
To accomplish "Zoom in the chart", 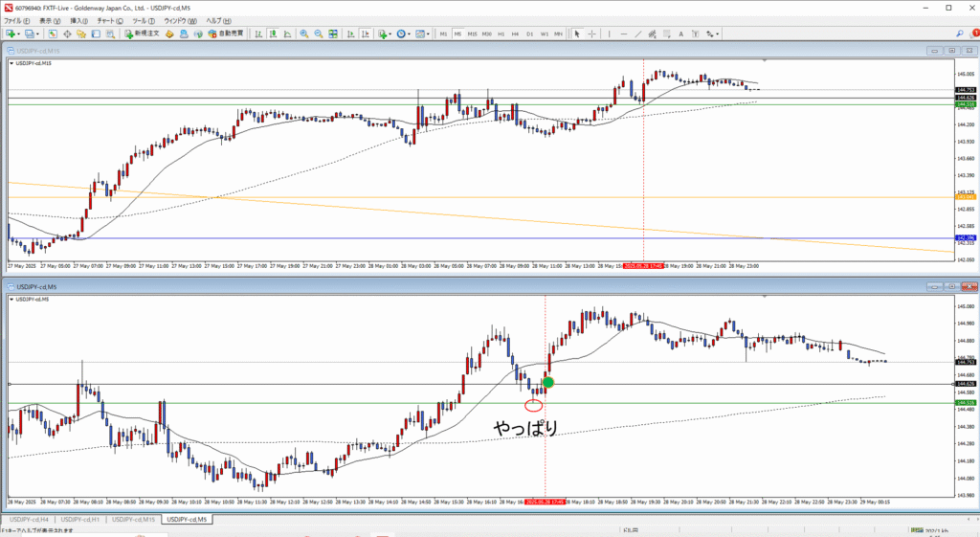I will 303,34.
